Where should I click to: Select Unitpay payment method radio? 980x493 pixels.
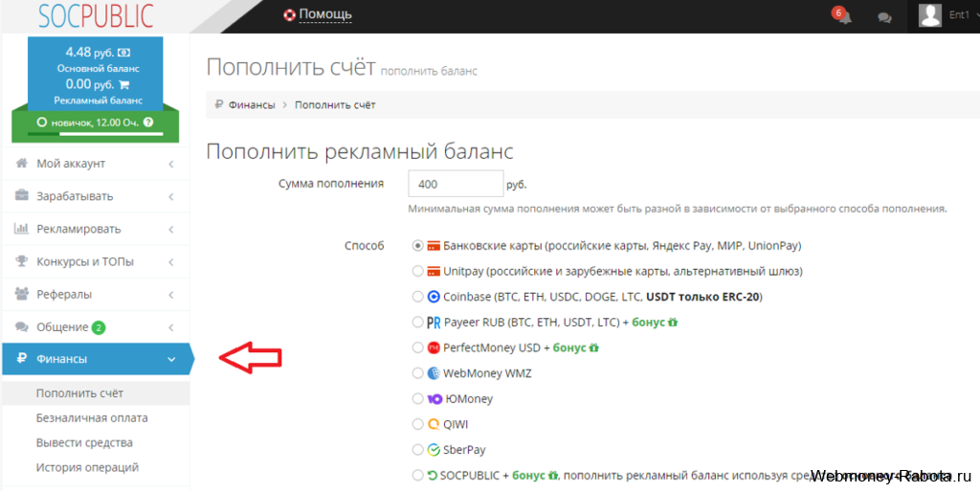tap(417, 271)
